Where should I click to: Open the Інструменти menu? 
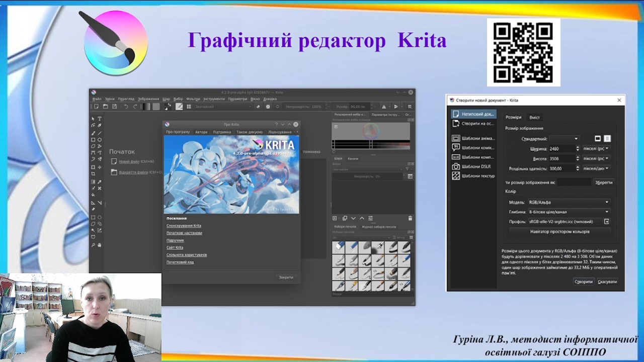214,99
